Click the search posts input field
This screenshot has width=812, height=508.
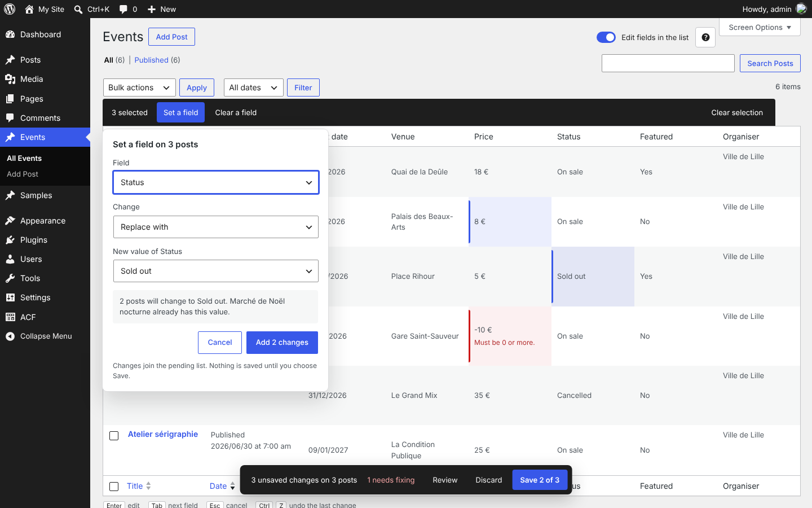coord(668,63)
